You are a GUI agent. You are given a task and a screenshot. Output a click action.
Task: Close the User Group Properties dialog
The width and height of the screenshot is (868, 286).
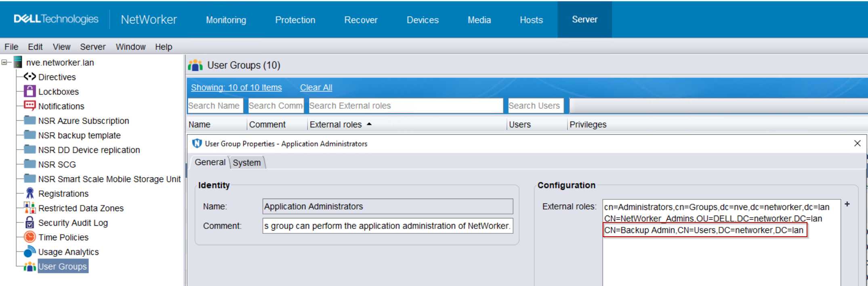click(857, 143)
